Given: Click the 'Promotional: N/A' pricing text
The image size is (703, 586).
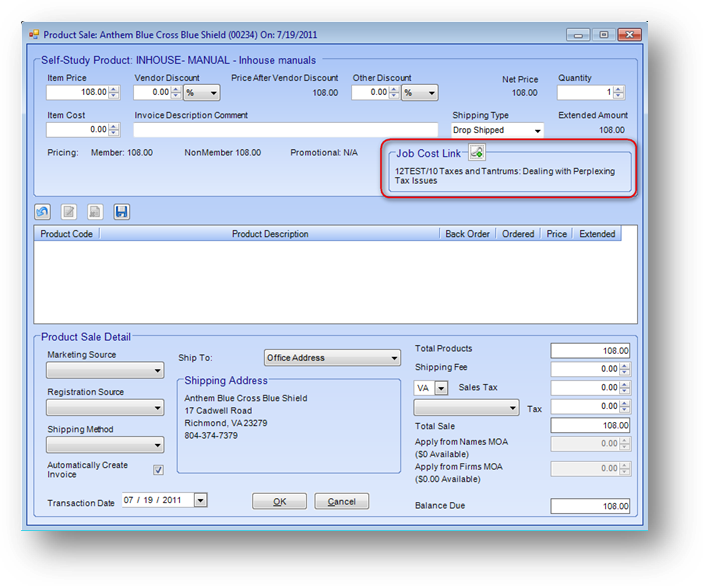Looking at the screenshot, I should coord(324,152).
